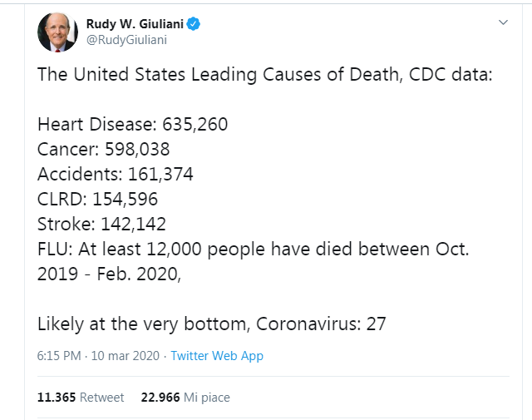Open the Twitter Web App source link

click(217, 356)
